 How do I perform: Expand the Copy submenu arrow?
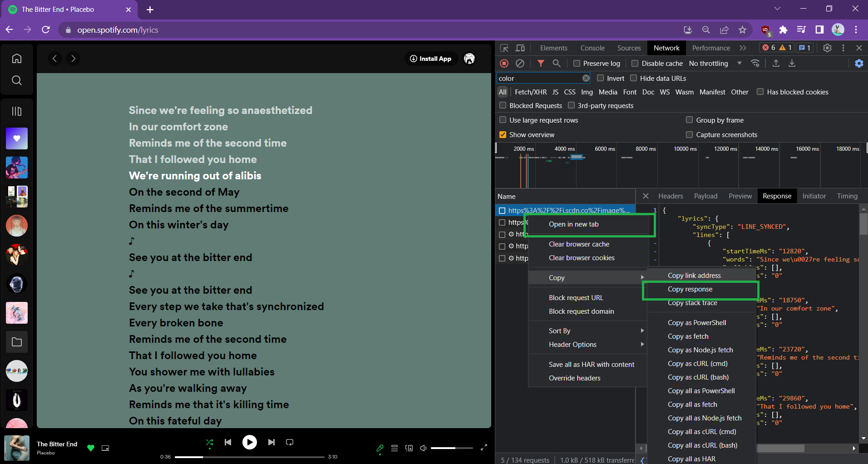[641, 277]
